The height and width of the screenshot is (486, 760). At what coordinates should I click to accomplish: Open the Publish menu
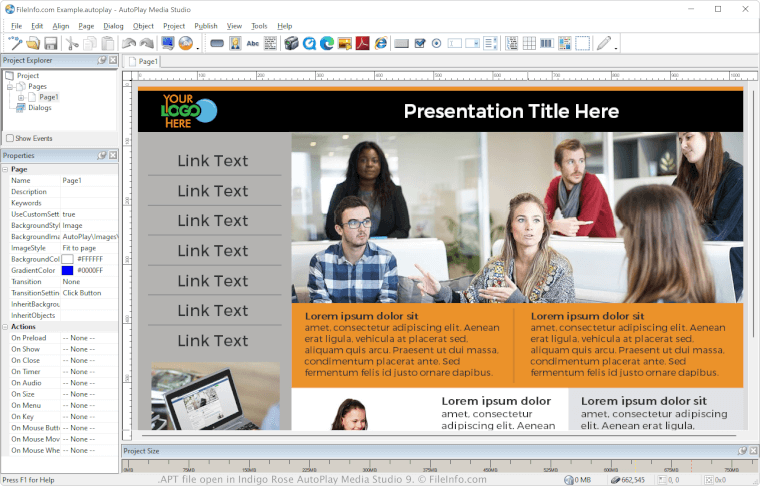[206, 25]
